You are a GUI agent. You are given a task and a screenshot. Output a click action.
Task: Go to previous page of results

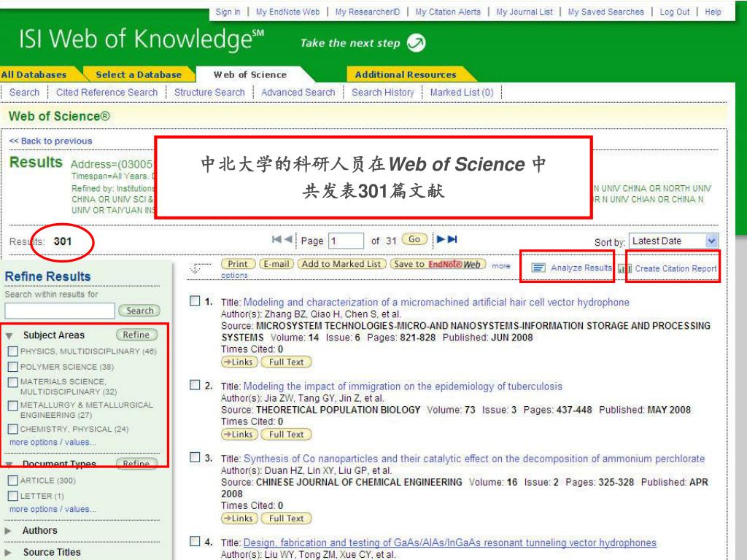(x=287, y=239)
